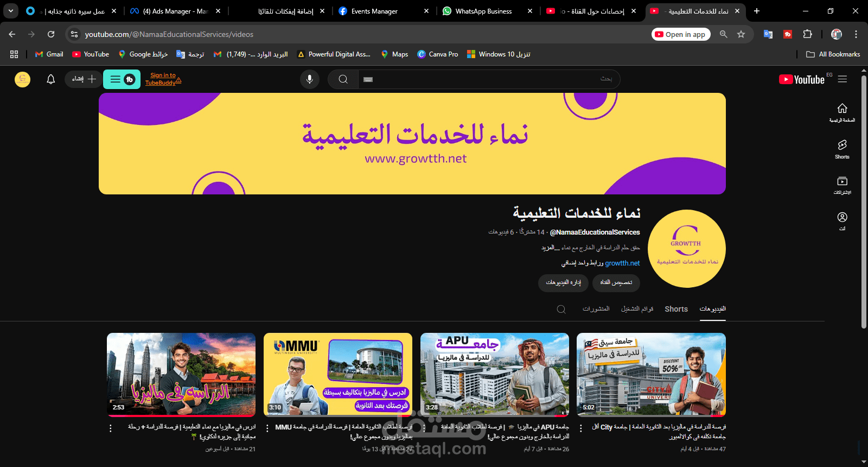Click TubeBuddy extension icon in toolbar
Image resolution: width=868 pixels, height=467 pixels.
788,34
